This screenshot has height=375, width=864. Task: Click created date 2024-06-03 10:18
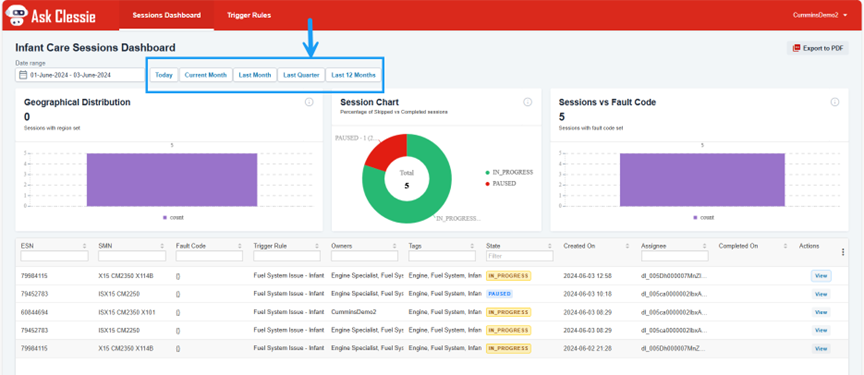coord(587,294)
